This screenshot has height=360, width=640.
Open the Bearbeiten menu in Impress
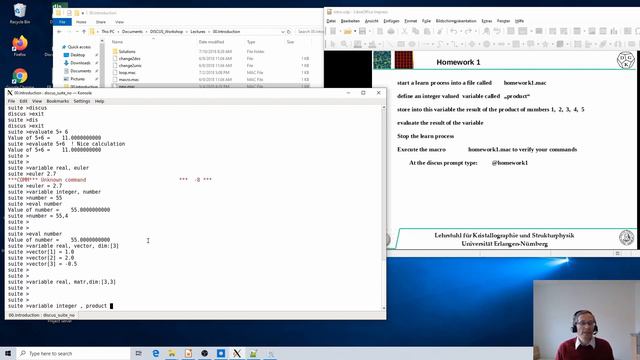coord(350,21)
